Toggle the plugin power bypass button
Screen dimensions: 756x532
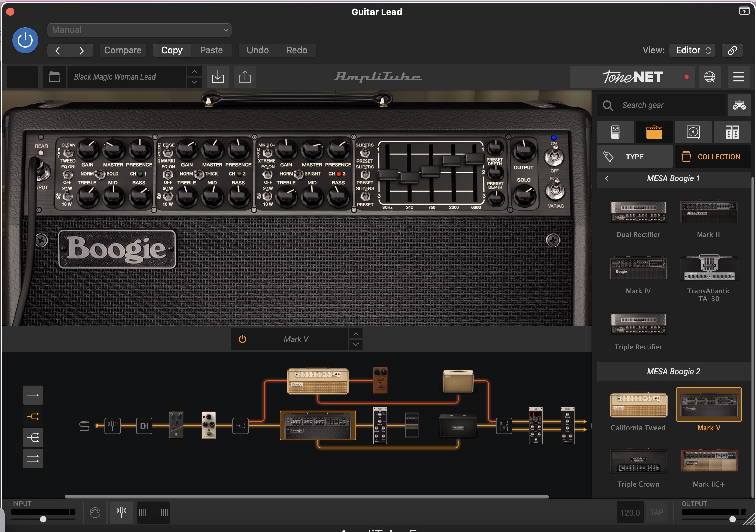pyautogui.click(x=25, y=40)
